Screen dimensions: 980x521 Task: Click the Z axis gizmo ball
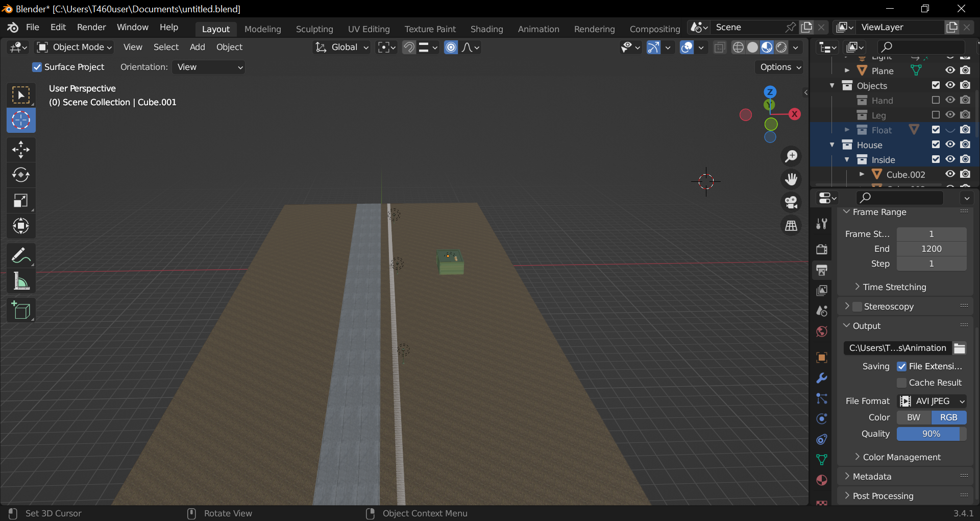point(770,92)
